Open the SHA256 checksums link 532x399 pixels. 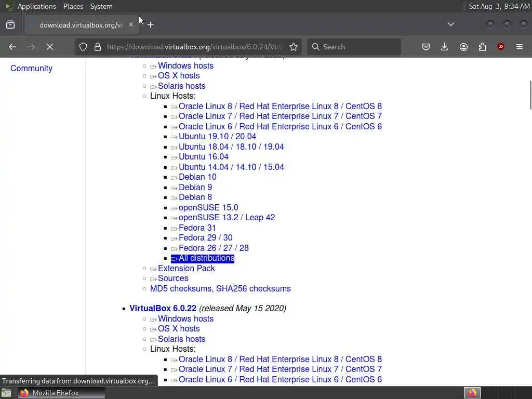point(254,289)
